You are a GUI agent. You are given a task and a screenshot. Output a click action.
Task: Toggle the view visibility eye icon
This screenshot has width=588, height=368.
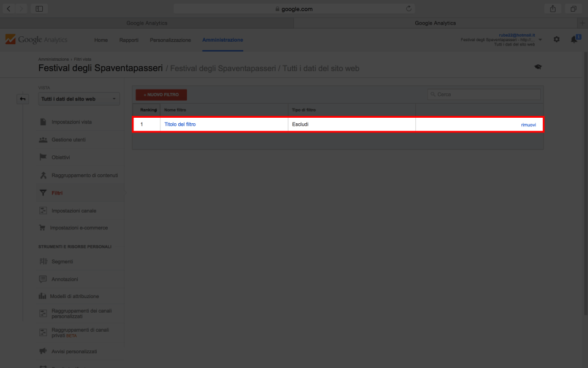(538, 66)
